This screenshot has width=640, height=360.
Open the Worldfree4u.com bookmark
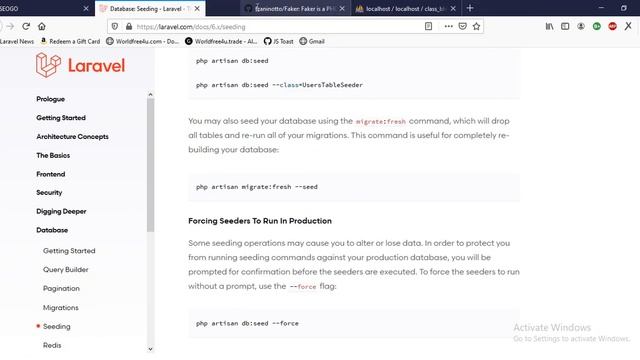pos(142,41)
